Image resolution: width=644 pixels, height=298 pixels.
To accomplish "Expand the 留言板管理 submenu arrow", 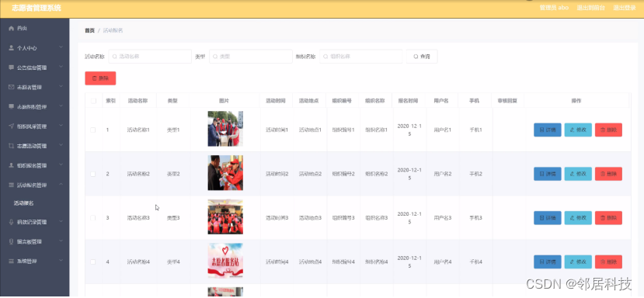I will pyautogui.click(x=61, y=241).
